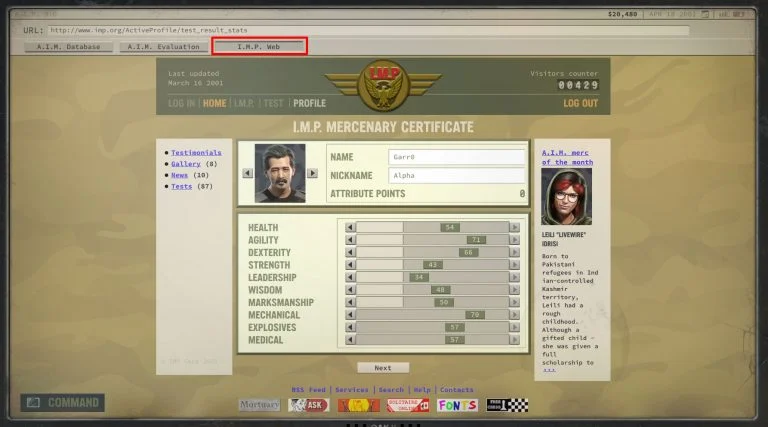Open the orange-yellow banner ad
Viewport: 768px width, 427px height.
coord(359,405)
